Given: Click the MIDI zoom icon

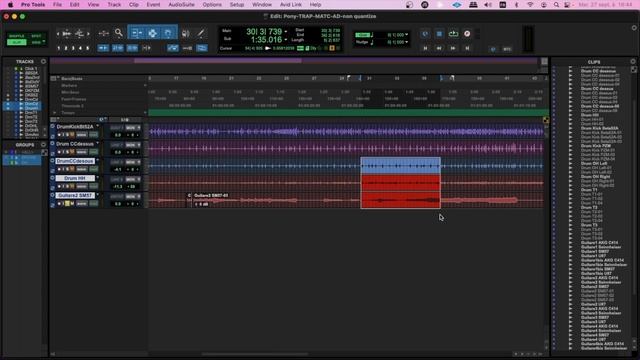Looking at the screenshot, I should tap(80, 33).
